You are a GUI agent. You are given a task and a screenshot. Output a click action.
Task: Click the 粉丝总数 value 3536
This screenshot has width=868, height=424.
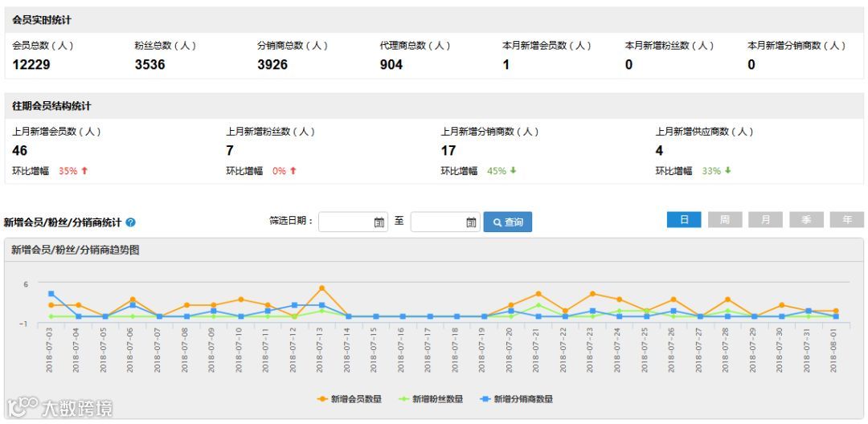pos(150,65)
